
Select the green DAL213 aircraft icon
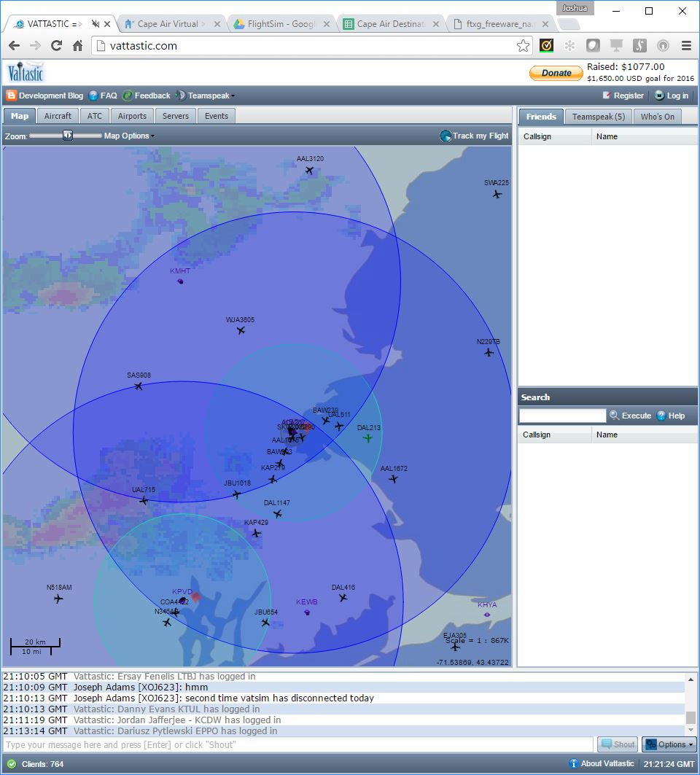coord(367,438)
